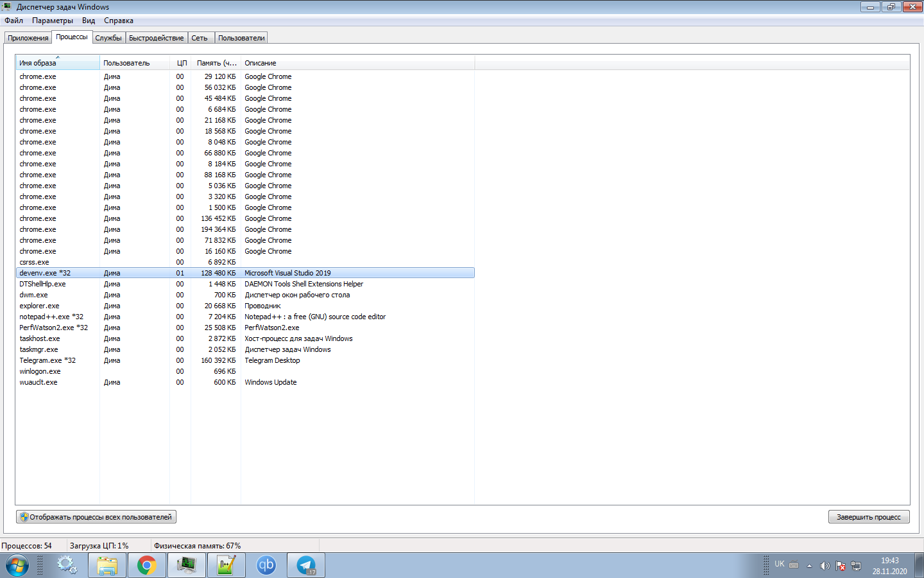Open Windows Explorer from the taskbar

click(107, 566)
